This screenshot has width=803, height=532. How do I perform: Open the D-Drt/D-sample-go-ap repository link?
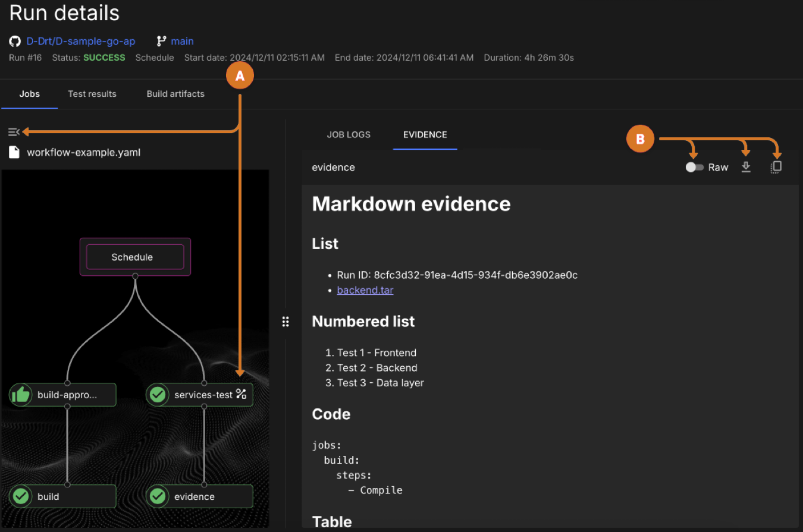pos(81,42)
